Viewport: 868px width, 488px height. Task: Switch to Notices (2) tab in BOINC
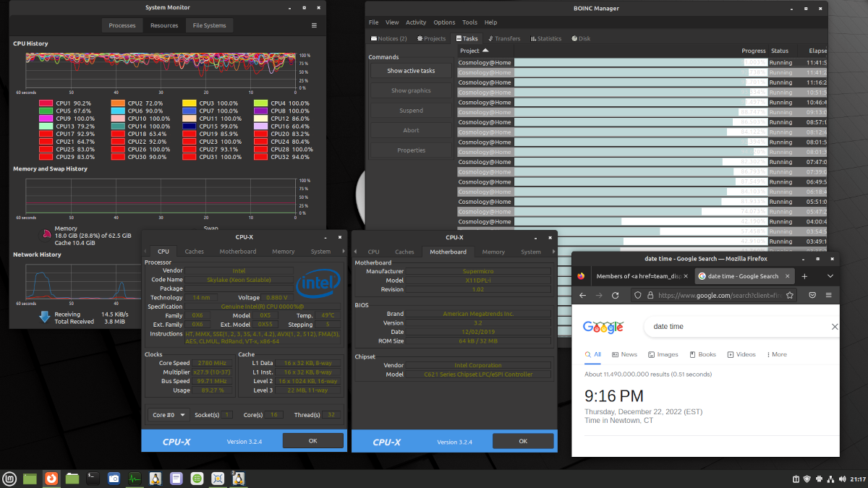[x=388, y=38]
